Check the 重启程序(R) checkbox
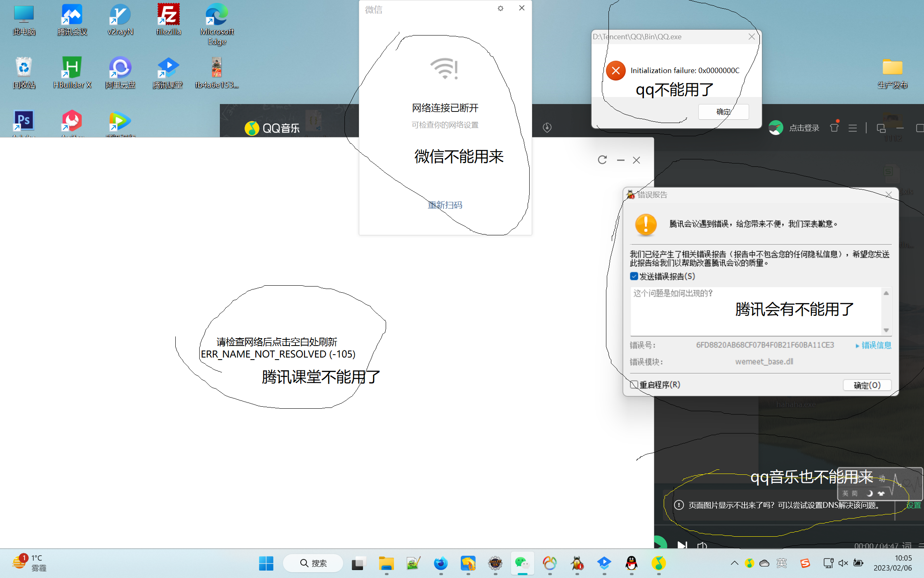 (634, 384)
